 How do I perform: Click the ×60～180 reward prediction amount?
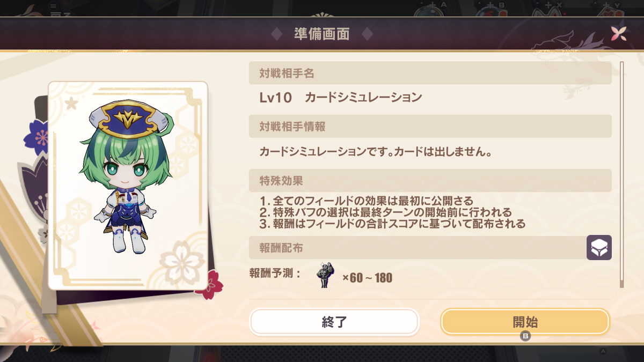(x=367, y=278)
